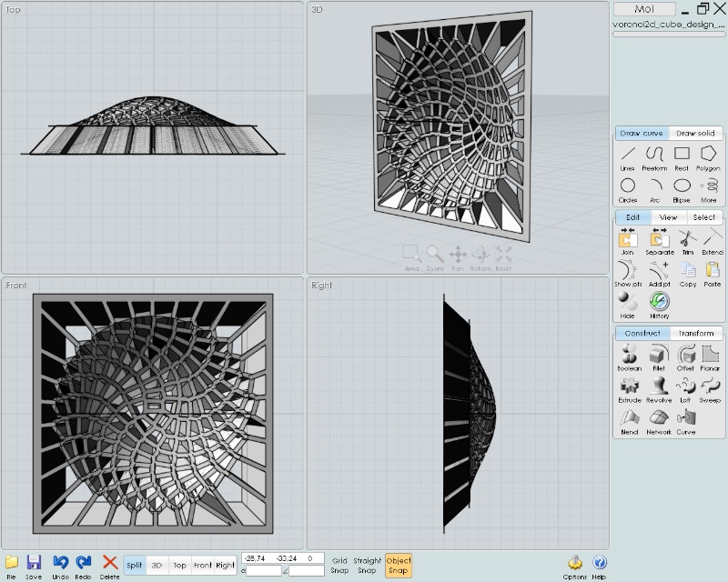Activate the Extrude tool
The height and width of the screenshot is (582, 728).
(629, 387)
